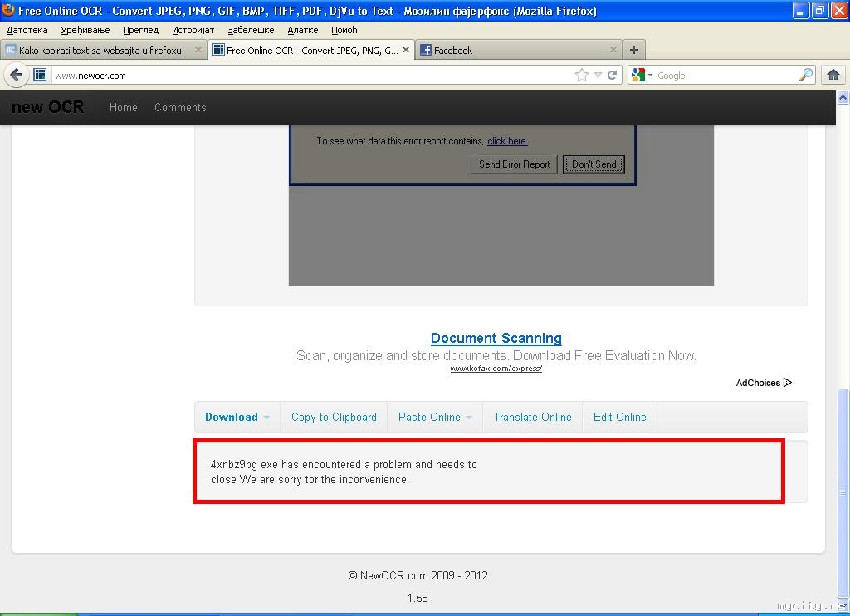This screenshot has height=616, width=850.
Task: Click Don't Send in the preview image
Action: click(594, 164)
